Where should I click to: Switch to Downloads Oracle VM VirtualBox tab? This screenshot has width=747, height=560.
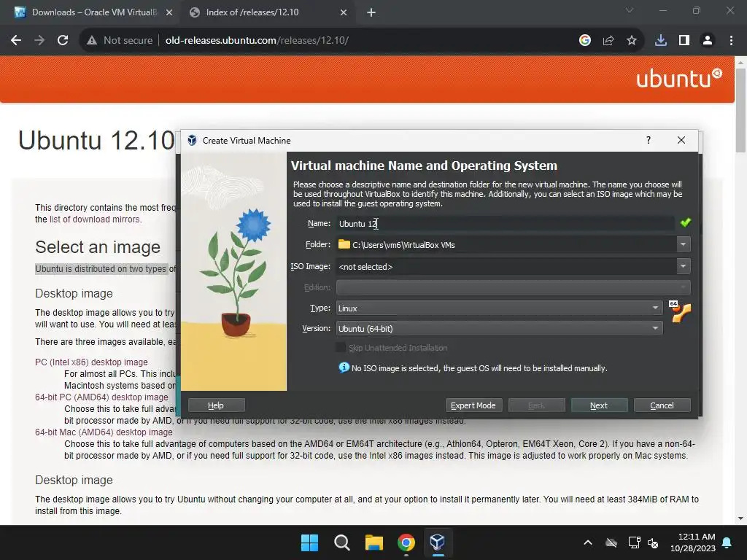[x=93, y=12]
